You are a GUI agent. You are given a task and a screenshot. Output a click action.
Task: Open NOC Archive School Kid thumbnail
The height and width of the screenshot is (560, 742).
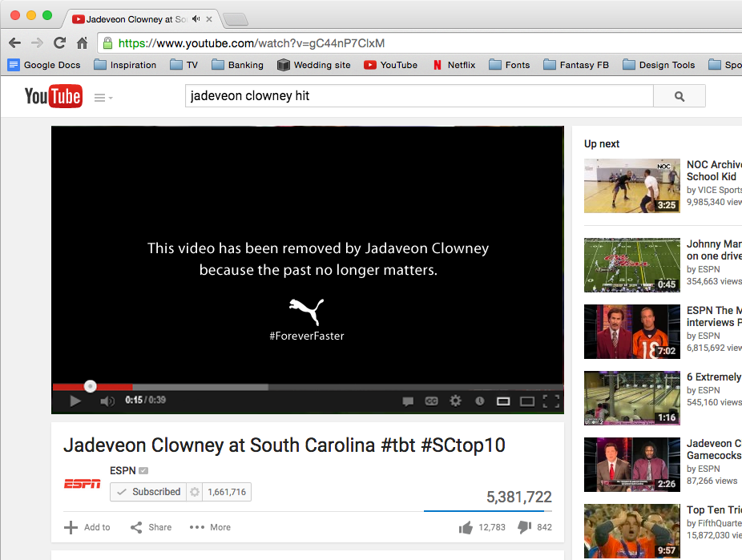pos(631,186)
